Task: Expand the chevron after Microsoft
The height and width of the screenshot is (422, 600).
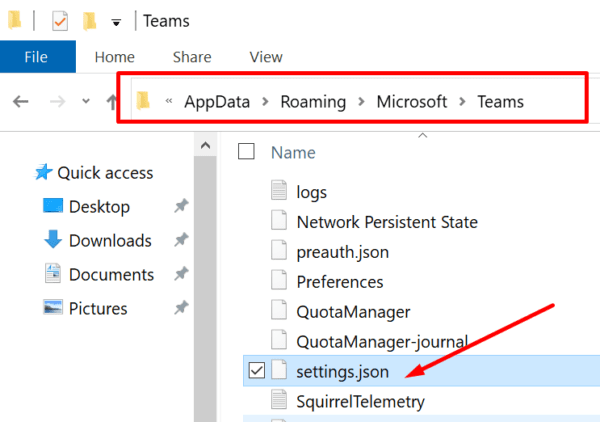Action: tap(462, 101)
